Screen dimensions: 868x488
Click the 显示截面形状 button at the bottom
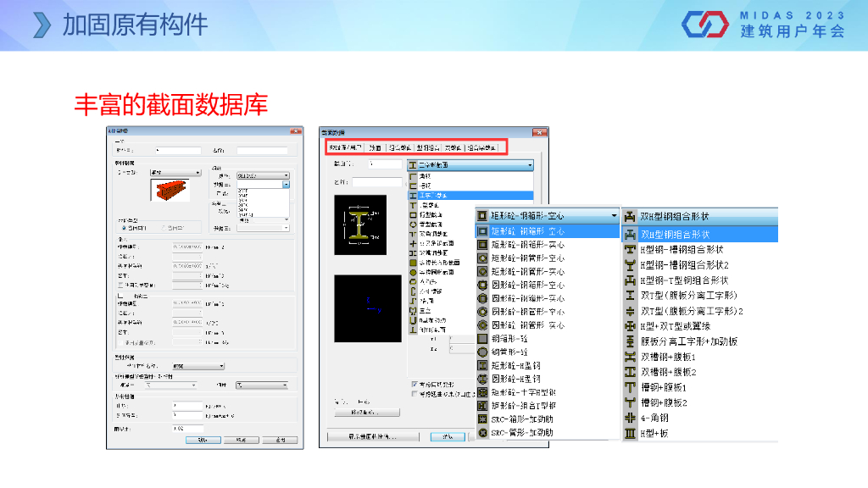pos(375,437)
